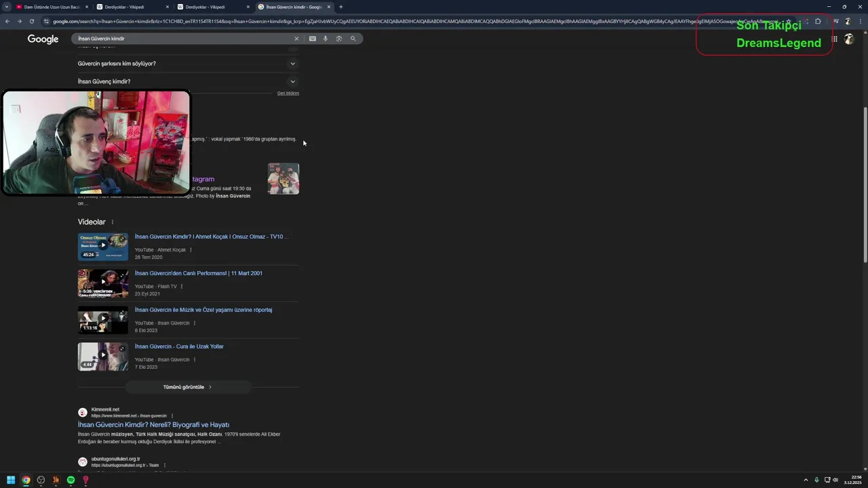Click the magnifier search button
Viewport: 868px width, 488px height.
[353, 39]
